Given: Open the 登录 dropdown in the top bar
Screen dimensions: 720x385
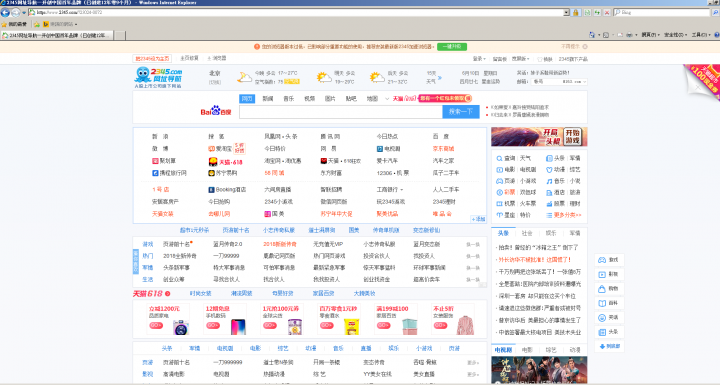Looking at the screenshot, I should pos(479,59).
